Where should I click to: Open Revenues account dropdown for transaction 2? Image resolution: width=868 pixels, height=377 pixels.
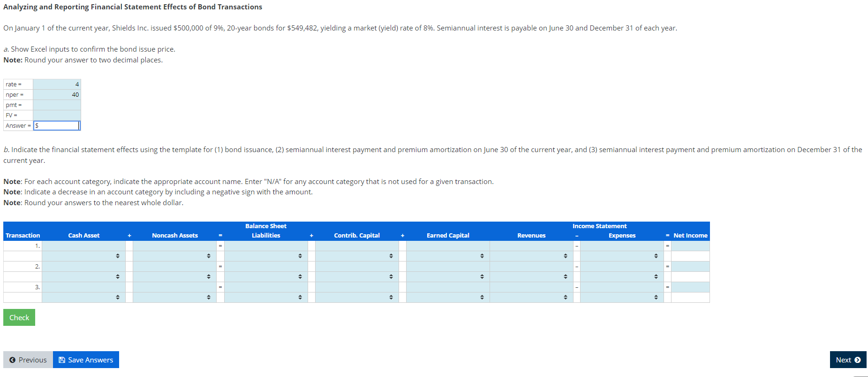(x=531, y=277)
